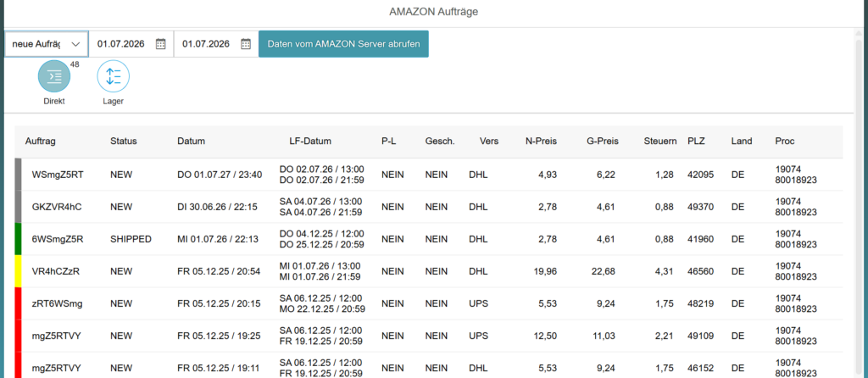This screenshot has height=378, width=868.
Task: Click the start date field 01.07.2026
Action: (x=121, y=44)
